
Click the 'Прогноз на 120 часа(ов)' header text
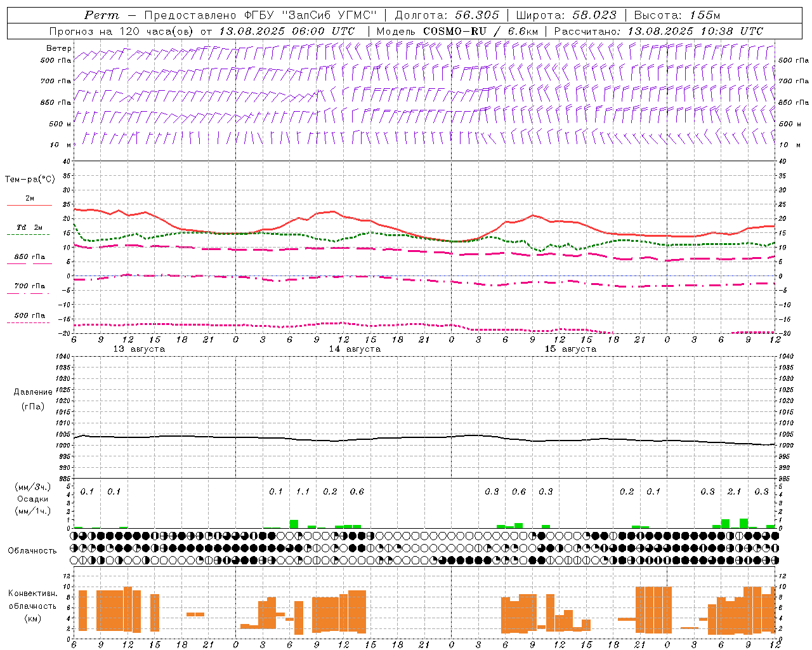[122, 31]
